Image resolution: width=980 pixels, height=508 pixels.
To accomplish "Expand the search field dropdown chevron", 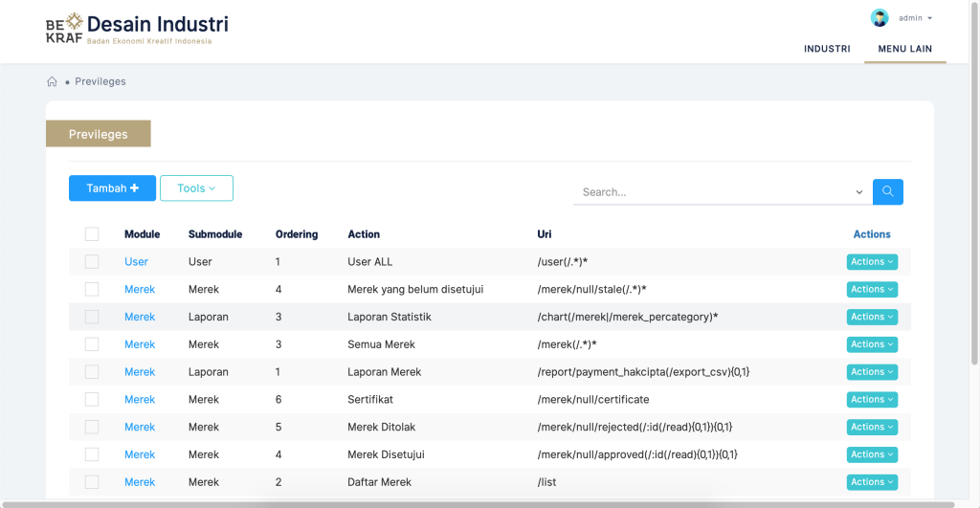I will tap(858, 192).
